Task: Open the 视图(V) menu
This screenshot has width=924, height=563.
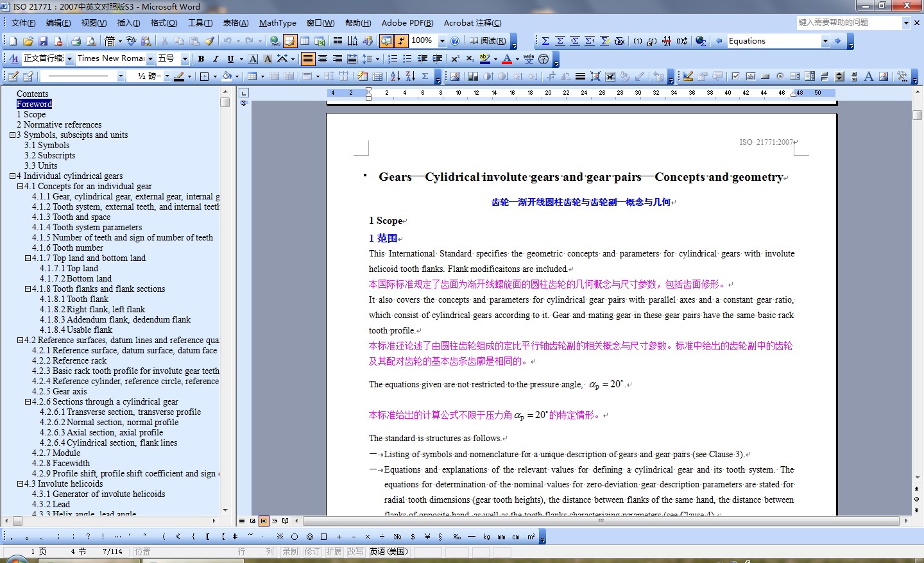Action: 94,23
